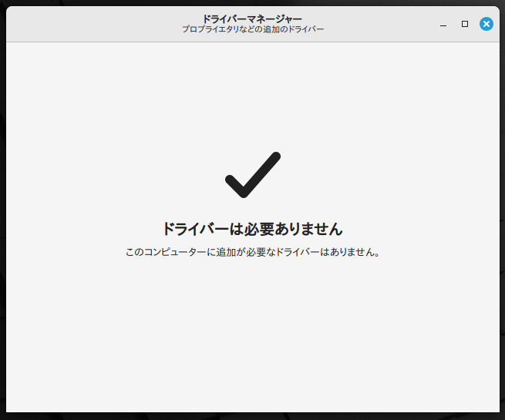Maximize the Driver Manager window
The image size is (505, 420).
[464, 24]
